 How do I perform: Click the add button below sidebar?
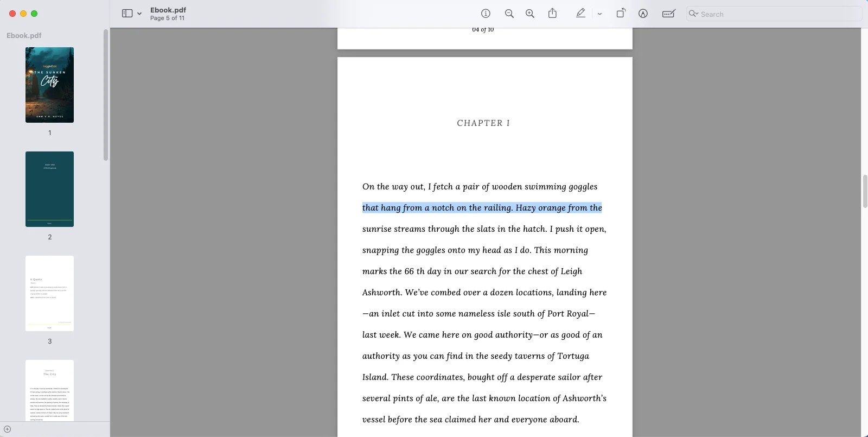pos(8,429)
